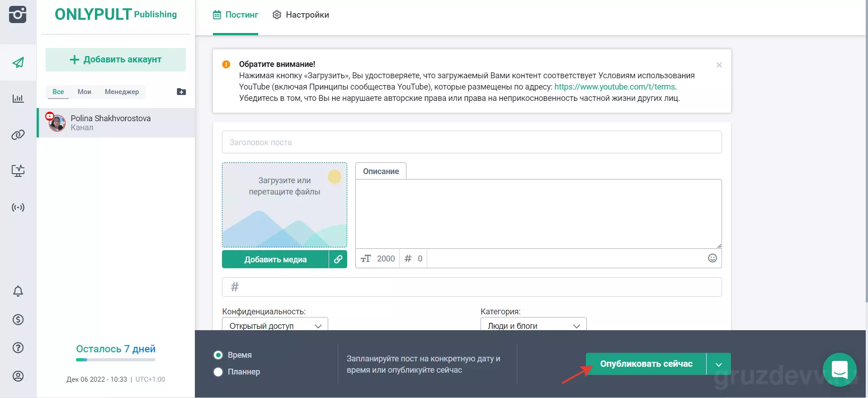
Task: Click Осталось 7 дней link
Action: tap(116, 349)
